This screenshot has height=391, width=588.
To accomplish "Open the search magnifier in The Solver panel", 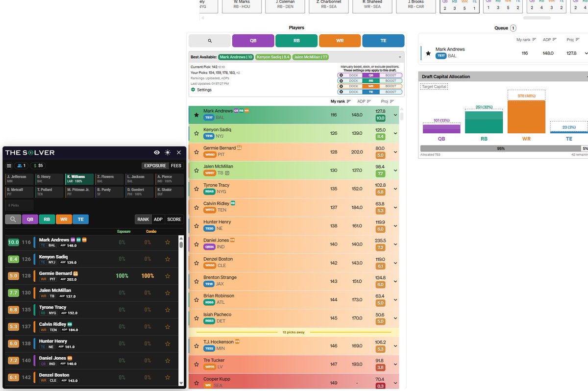I will tap(13, 220).
